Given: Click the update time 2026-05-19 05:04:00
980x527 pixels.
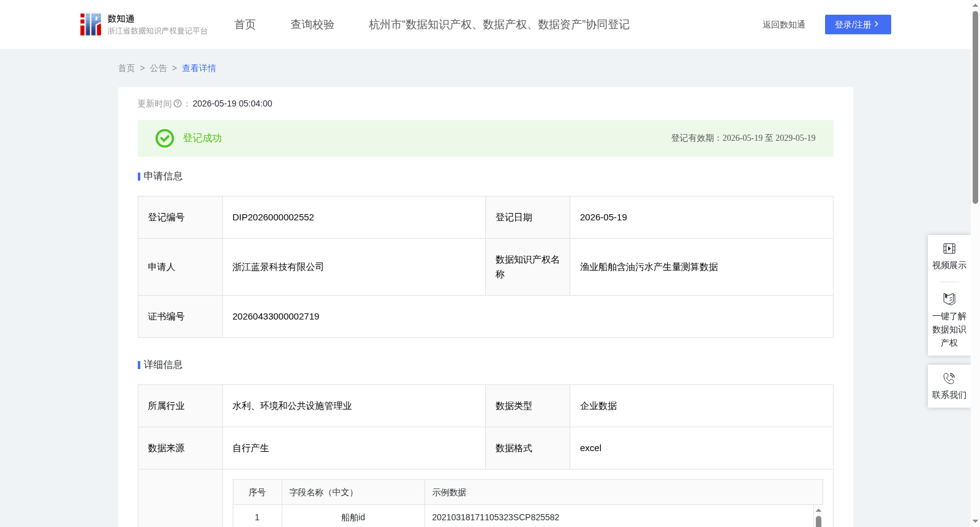Looking at the screenshot, I should pyautogui.click(x=232, y=104).
